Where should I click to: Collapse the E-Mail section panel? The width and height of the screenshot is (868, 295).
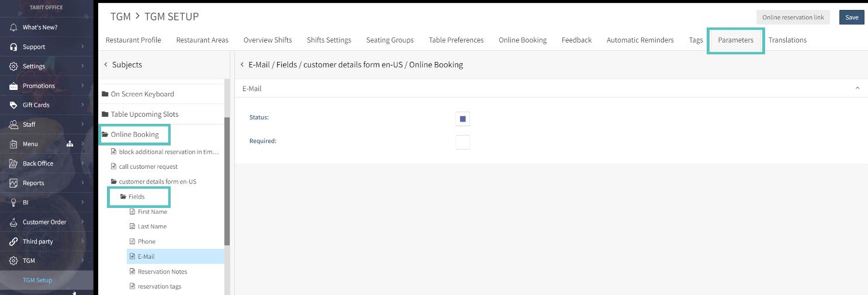[857, 88]
